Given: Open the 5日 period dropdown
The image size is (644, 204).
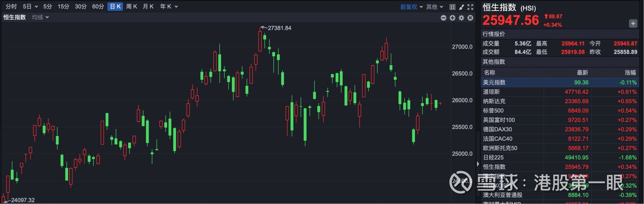Looking at the screenshot, I should pos(30,6).
